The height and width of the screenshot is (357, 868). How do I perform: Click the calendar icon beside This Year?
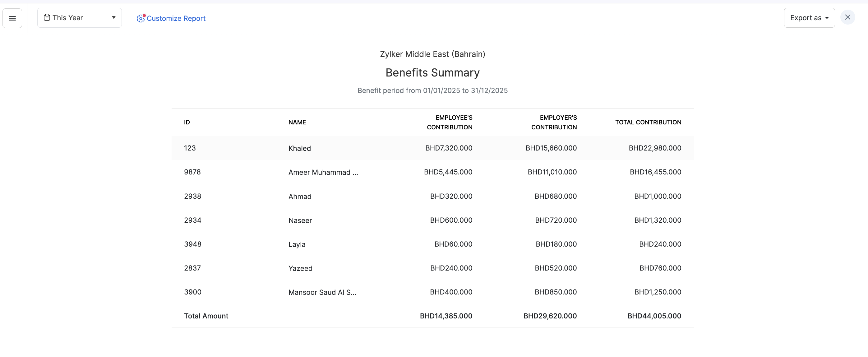tap(47, 17)
